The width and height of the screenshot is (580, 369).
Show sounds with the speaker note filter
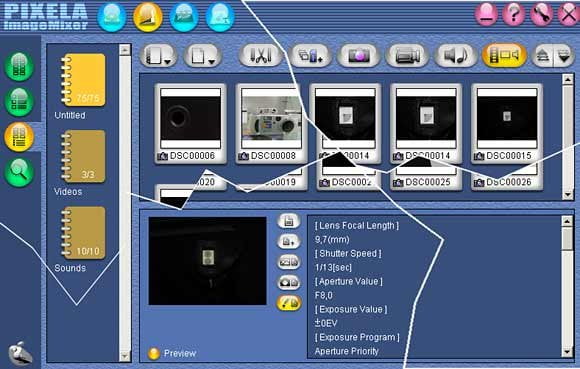point(455,55)
